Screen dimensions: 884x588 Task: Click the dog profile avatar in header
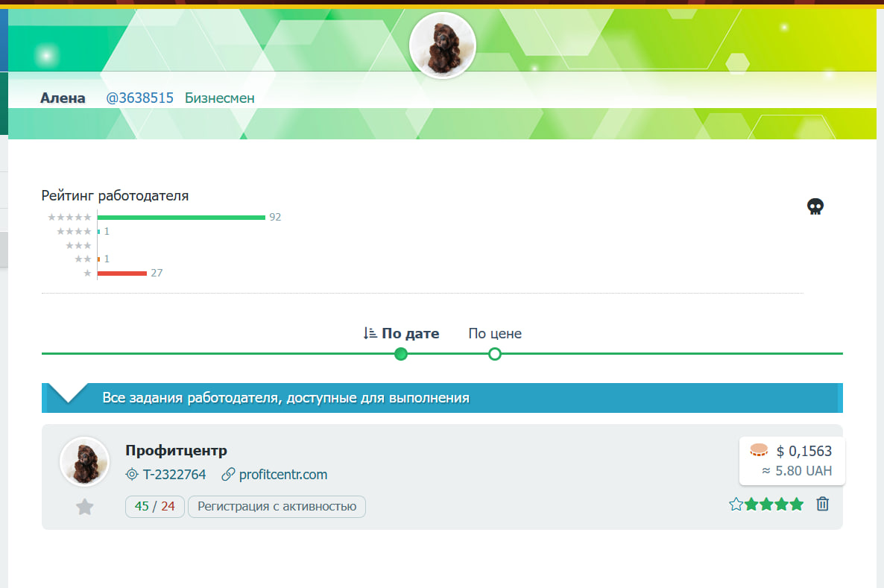click(443, 45)
